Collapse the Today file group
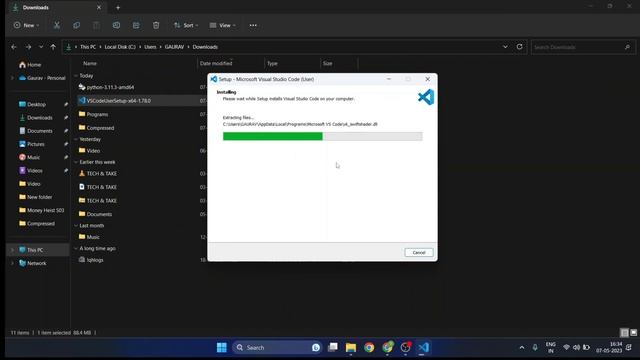Screen dimensions: 640x360 point(76,76)
